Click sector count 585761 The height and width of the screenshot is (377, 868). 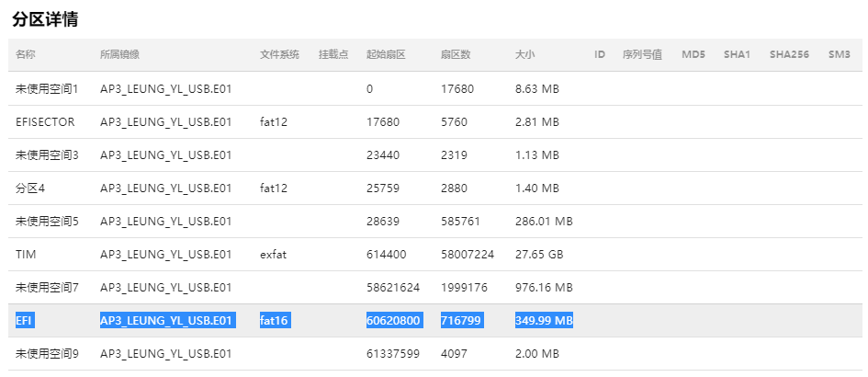[x=460, y=222]
